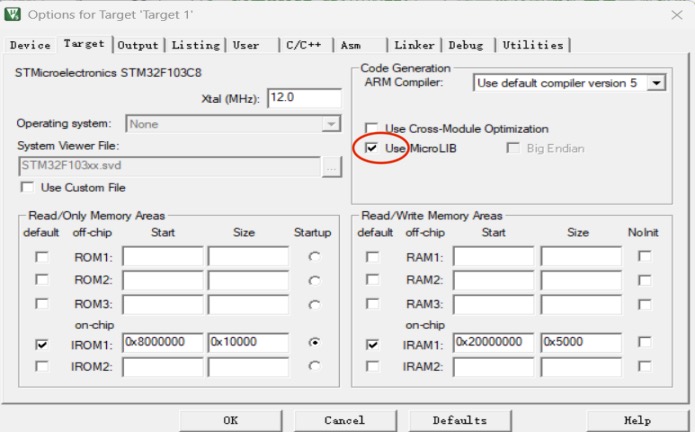Screen dimensions: 695x433
Task: Toggle the Use MicroLIB checkbox
Action: [x=371, y=148]
